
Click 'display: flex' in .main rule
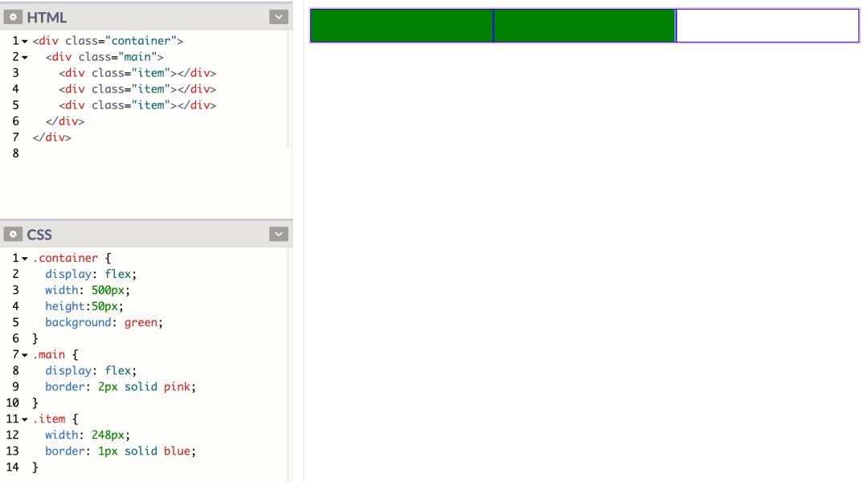tap(91, 370)
